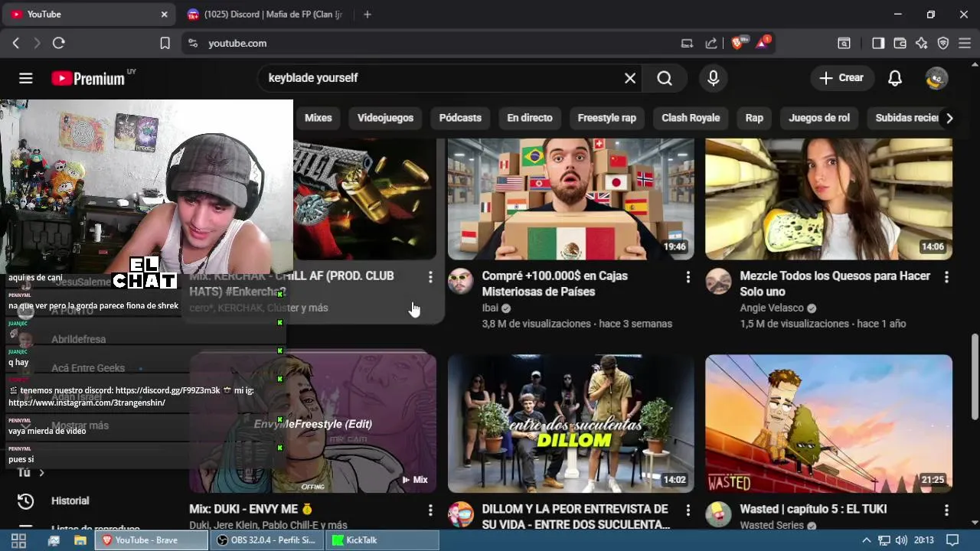980x551 pixels.
Task: Open the account avatar menu
Action: tap(936, 78)
